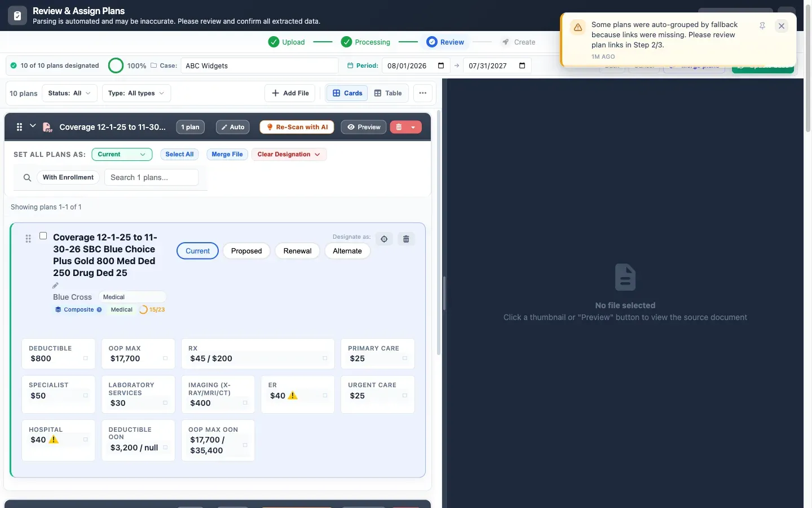Click the search magnifier icon
The width and height of the screenshot is (812, 508).
27,178
